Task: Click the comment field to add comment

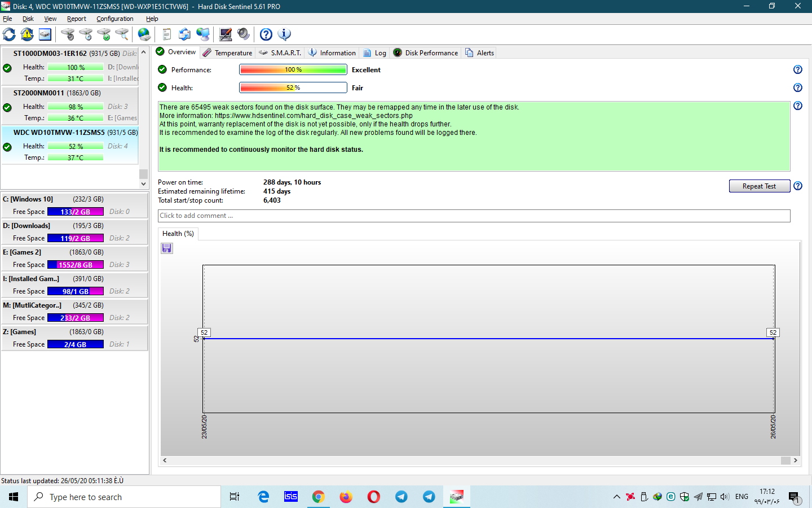Action: point(474,216)
